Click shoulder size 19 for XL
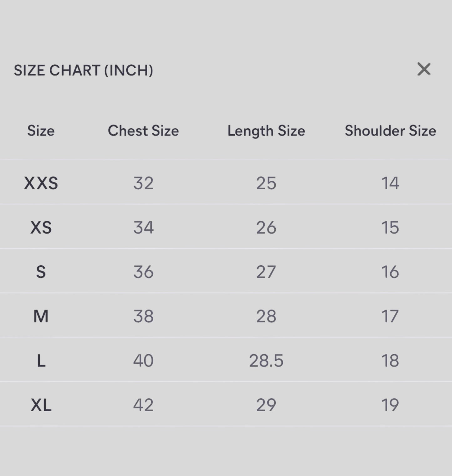452x476 pixels. point(390,406)
